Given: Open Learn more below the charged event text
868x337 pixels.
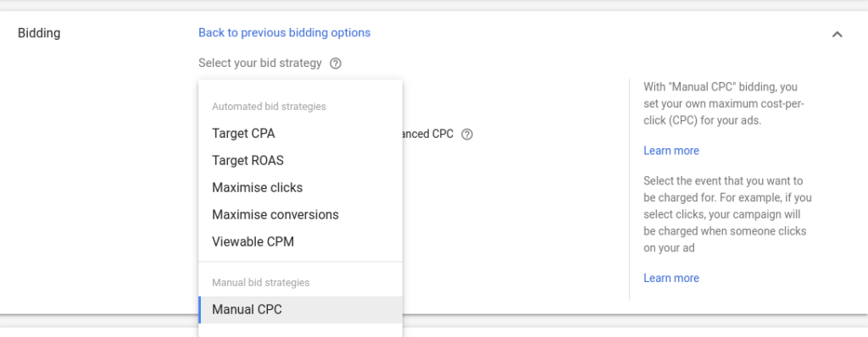Looking at the screenshot, I should click(x=671, y=278).
